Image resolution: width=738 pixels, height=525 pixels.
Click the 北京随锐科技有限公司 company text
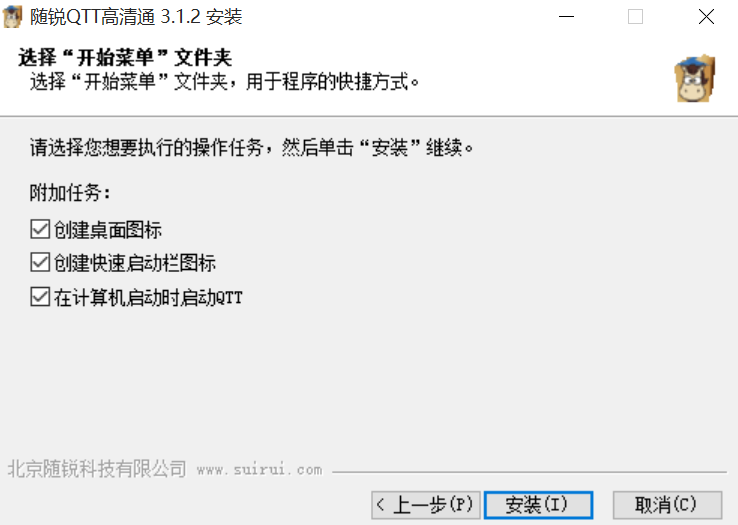pyautogui.click(x=97, y=469)
